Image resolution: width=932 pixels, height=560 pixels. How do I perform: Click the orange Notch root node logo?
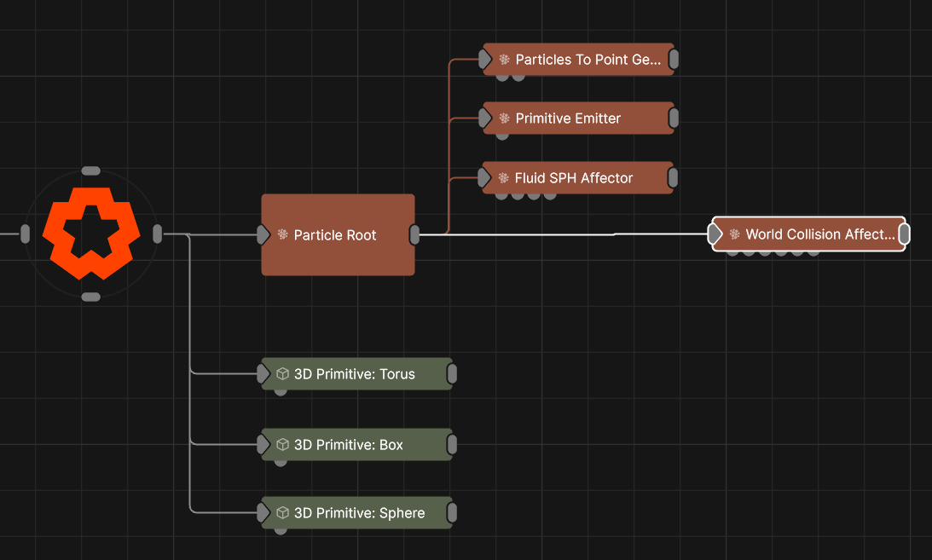pyautogui.click(x=90, y=233)
